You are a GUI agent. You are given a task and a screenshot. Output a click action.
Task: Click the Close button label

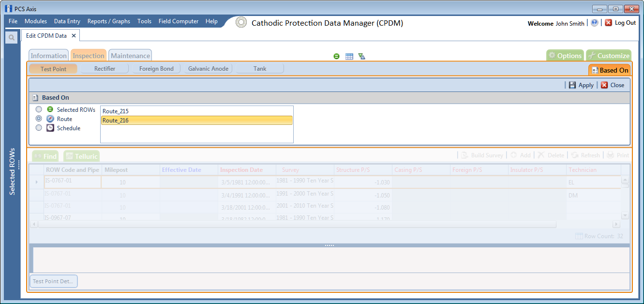[617, 85]
